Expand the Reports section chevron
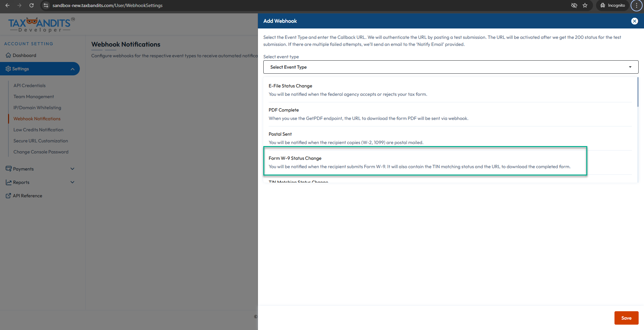This screenshot has height=330, width=644. (x=72, y=182)
